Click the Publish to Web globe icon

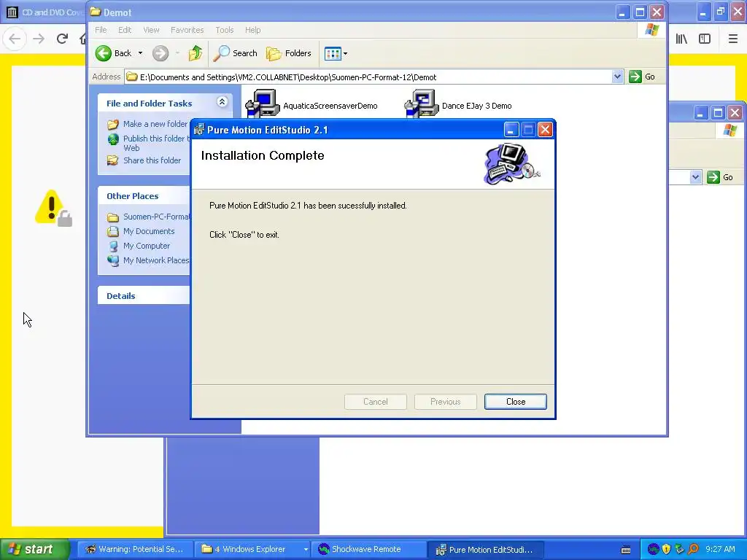[113, 139]
